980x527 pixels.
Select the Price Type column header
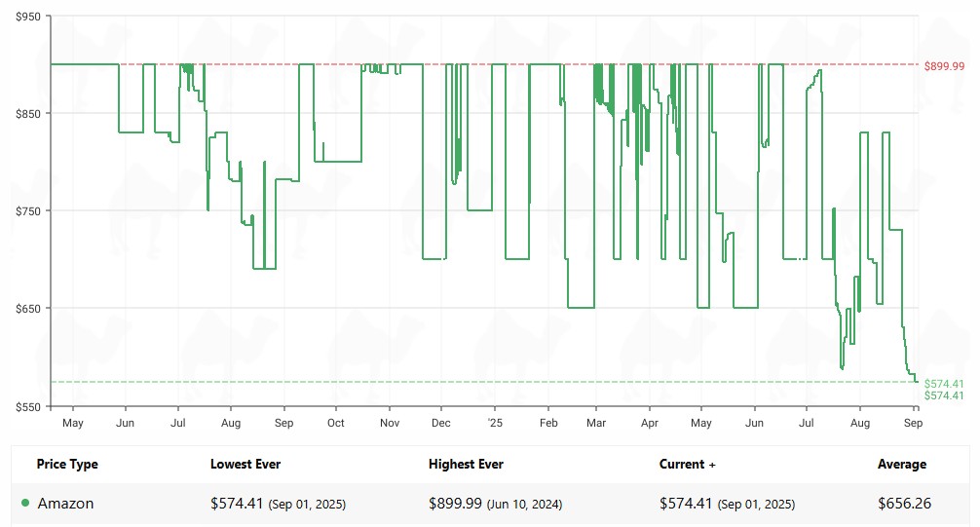point(67,465)
